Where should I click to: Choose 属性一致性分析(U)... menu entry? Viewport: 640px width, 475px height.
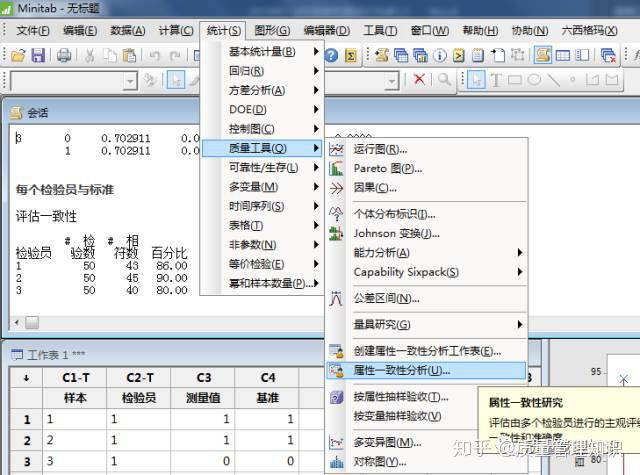pos(427,371)
